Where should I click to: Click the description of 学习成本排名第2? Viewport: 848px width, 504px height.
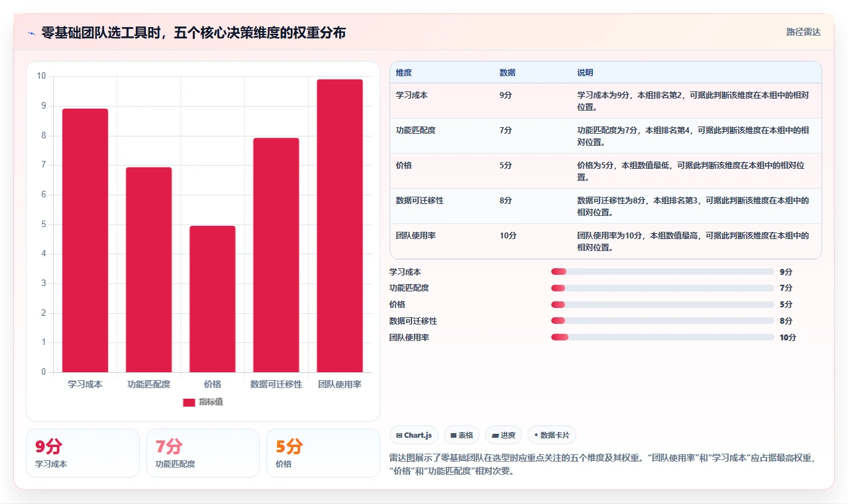point(693,101)
